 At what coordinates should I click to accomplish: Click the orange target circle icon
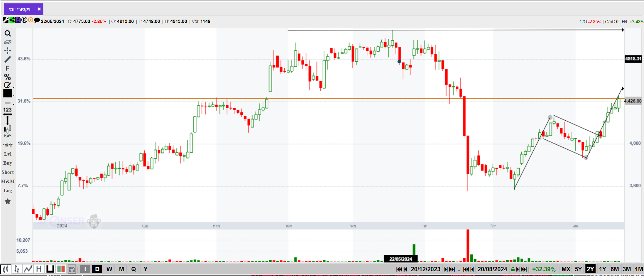click(30, 20)
